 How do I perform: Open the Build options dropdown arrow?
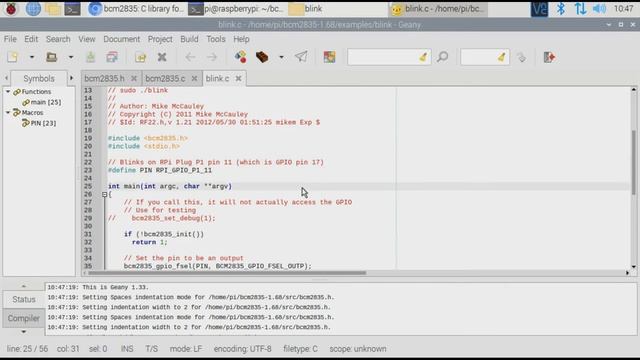tap(281, 57)
